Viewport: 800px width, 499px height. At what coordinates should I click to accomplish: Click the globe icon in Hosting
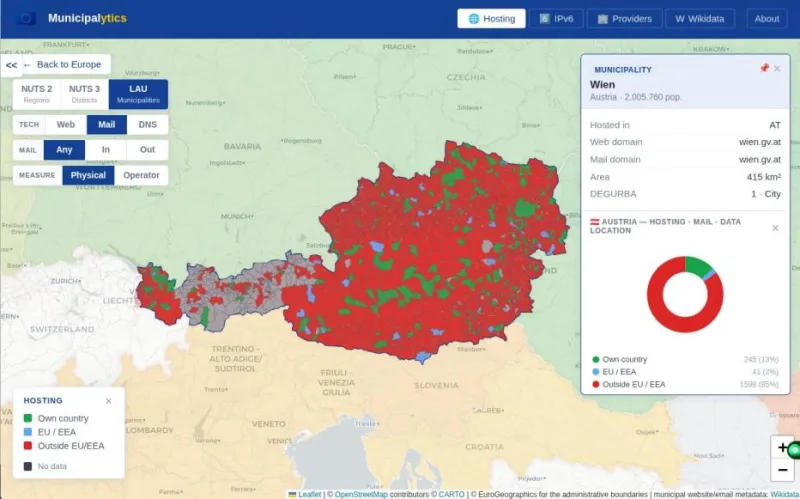point(474,18)
